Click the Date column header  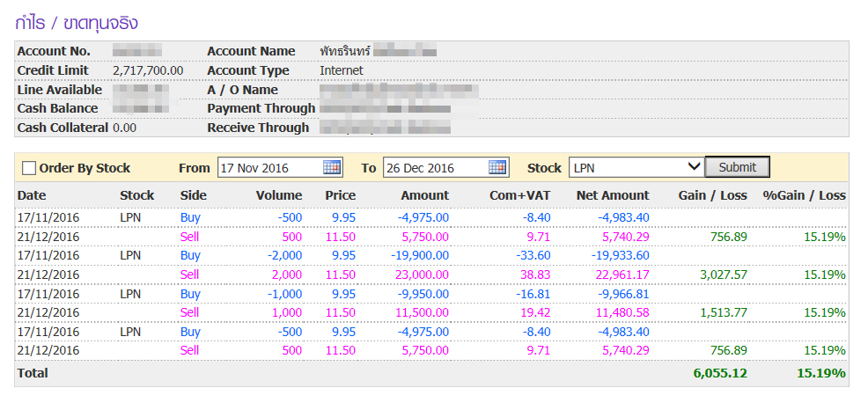(x=32, y=195)
